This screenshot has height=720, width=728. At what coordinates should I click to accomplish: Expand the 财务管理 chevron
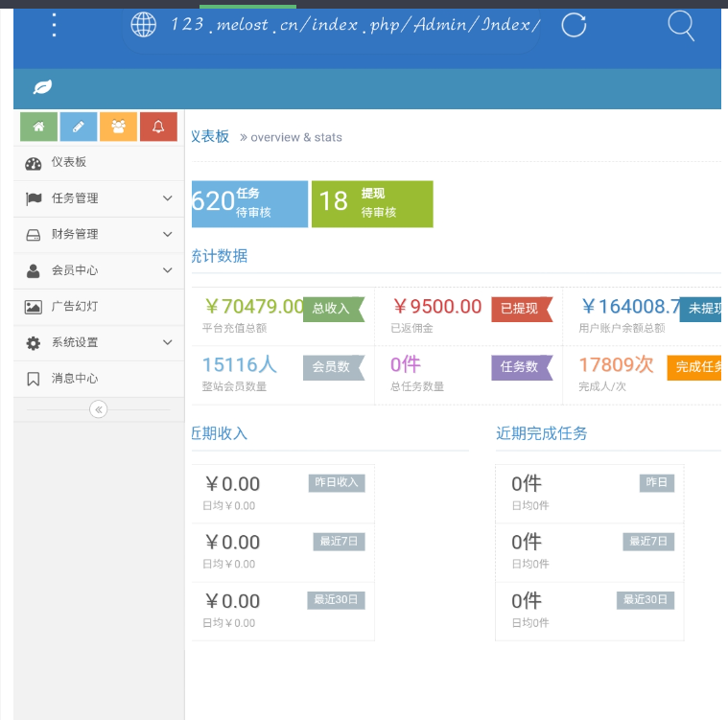(x=168, y=235)
